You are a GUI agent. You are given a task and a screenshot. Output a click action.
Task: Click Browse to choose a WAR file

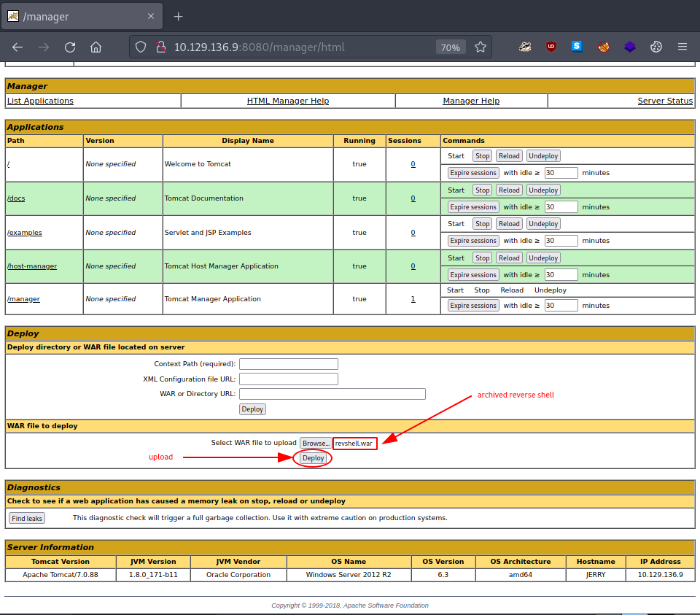[x=315, y=442]
